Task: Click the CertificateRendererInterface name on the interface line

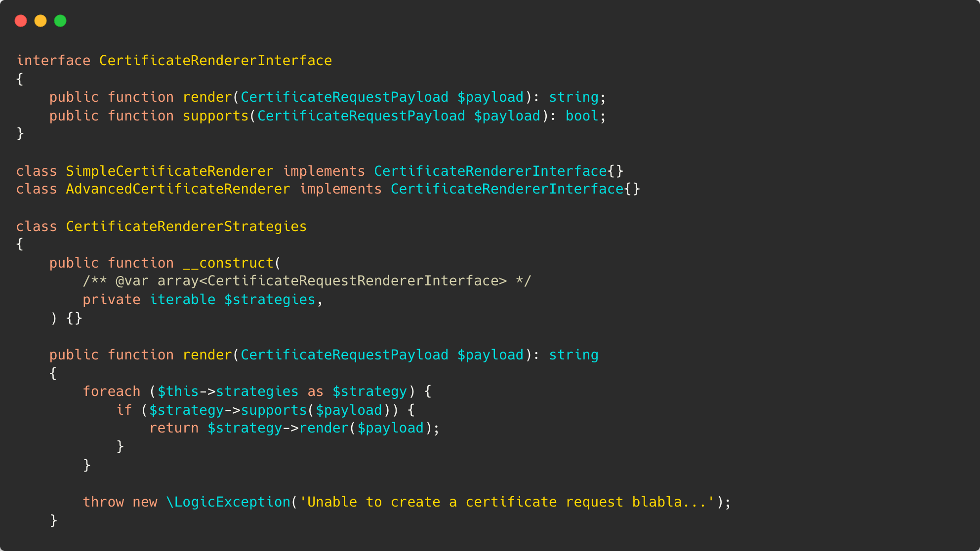Action: (215, 61)
